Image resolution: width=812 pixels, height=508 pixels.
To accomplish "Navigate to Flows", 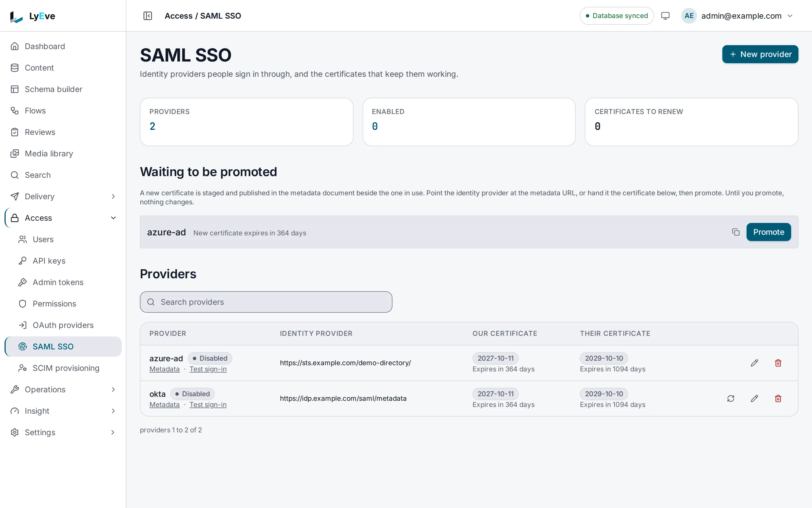I will [x=63, y=111].
